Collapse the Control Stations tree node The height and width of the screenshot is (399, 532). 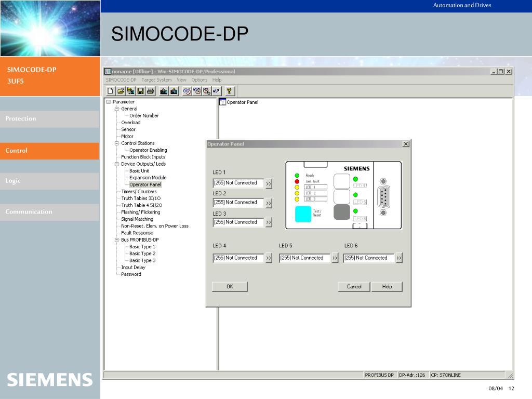pyautogui.click(x=117, y=143)
